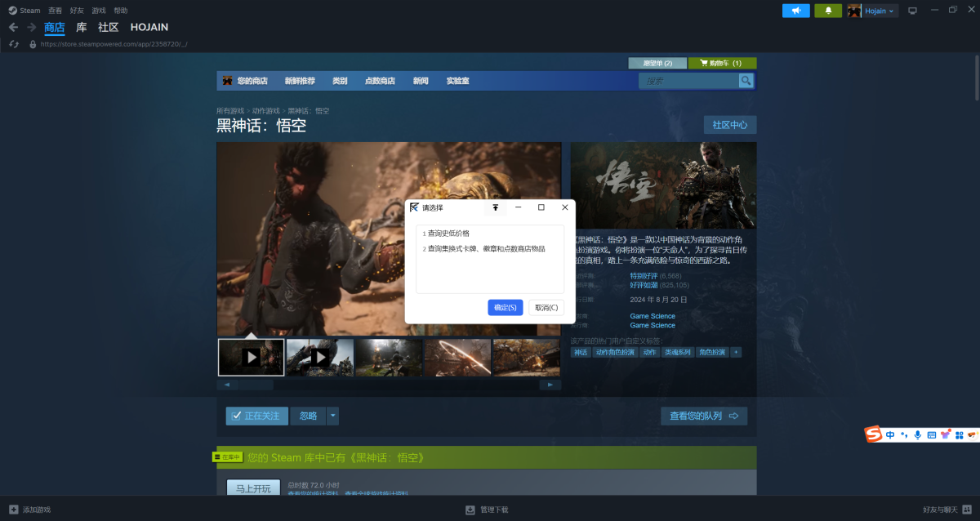This screenshot has width=980, height=521.
Task: Click the right arrow under the thumbnail strip
Action: (551, 385)
